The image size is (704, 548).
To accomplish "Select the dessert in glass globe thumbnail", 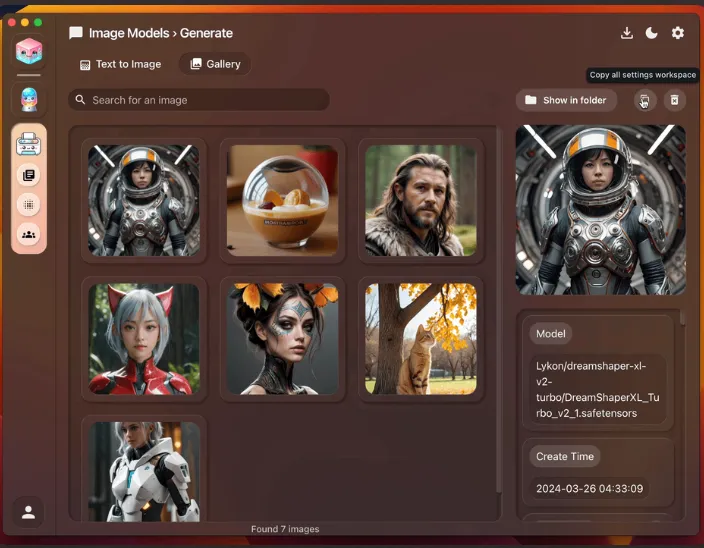I will pos(282,200).
